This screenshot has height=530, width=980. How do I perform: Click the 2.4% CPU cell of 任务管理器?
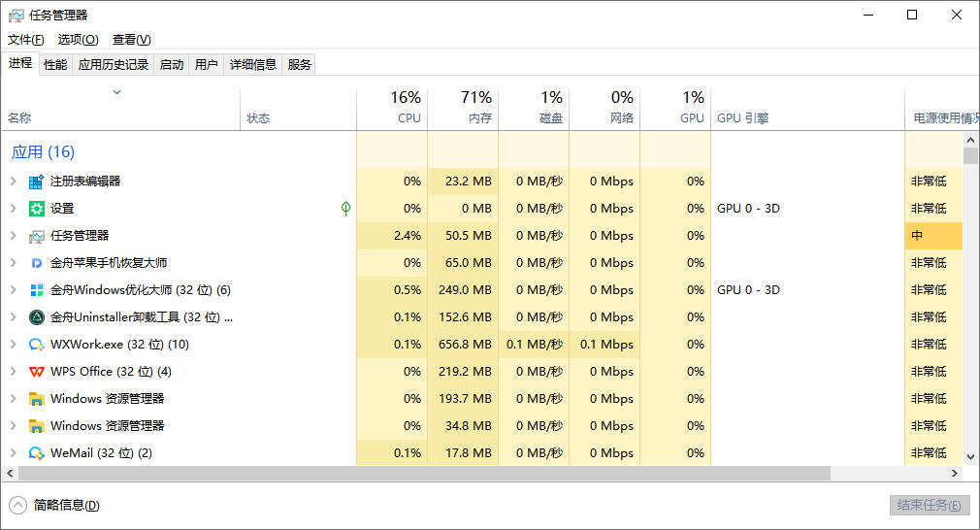pyautogui.click(x=392, y=236)
